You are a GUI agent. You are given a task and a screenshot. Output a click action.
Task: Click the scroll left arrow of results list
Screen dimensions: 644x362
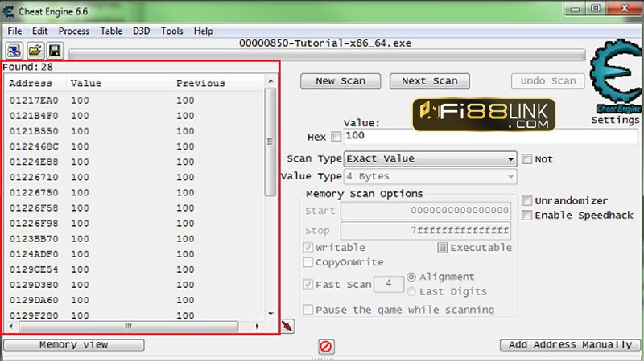(11, 327)
